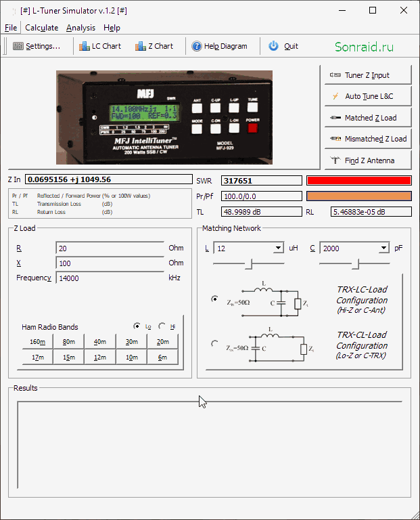Choose the 15m band button
Screen dimensions: 420x520
(69, 357)
